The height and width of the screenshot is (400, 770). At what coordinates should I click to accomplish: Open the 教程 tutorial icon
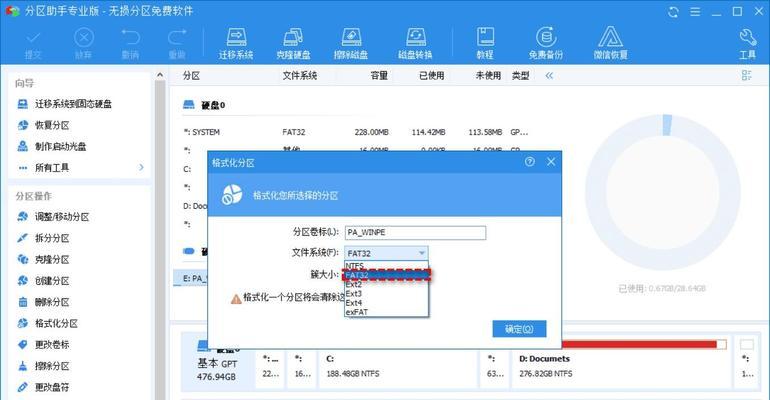click(x=485, y=44)
